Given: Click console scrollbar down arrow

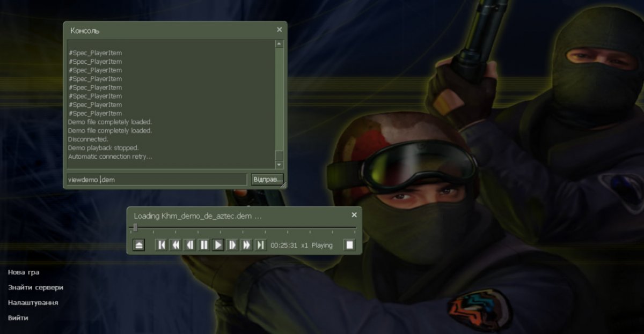Looking at the screenshot, I should (x=279, y=165).
